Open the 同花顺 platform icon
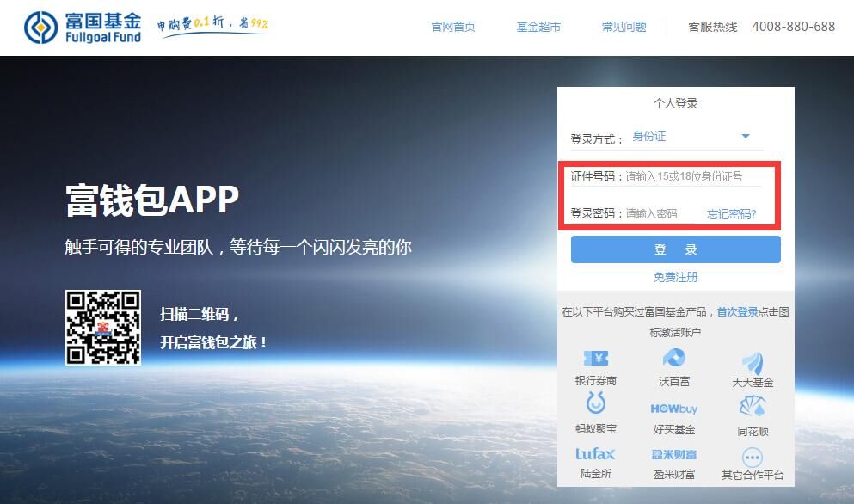The height and width of the screenshot is (504, 854). pos(753,407)
